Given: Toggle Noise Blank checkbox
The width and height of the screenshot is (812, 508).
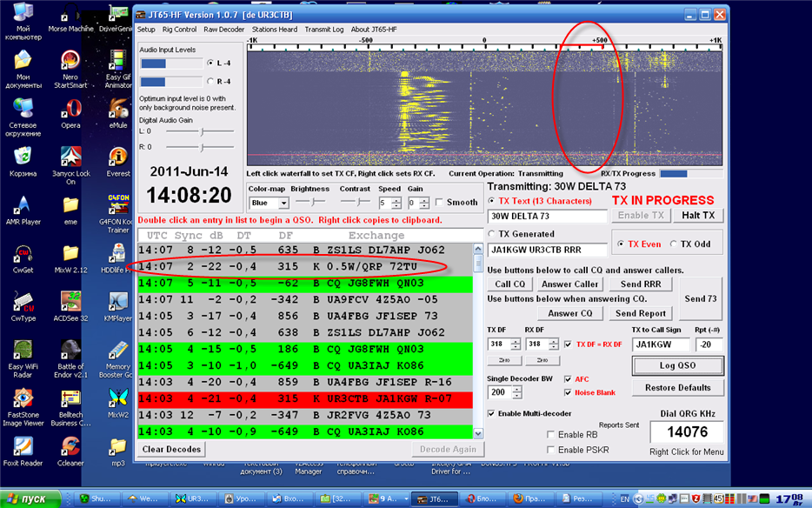Looking at the screenshot, I should (x=568, y=392).
